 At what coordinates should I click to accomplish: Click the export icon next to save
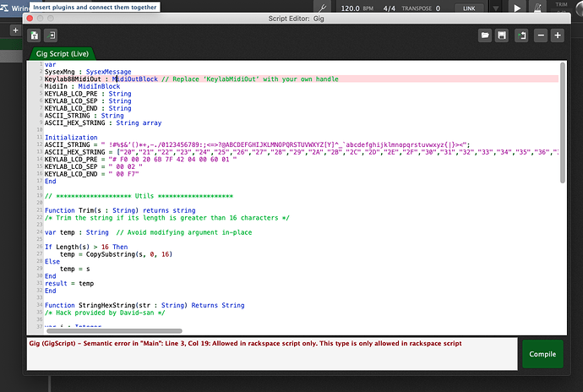pyautogui.click(x=520, y=35)
